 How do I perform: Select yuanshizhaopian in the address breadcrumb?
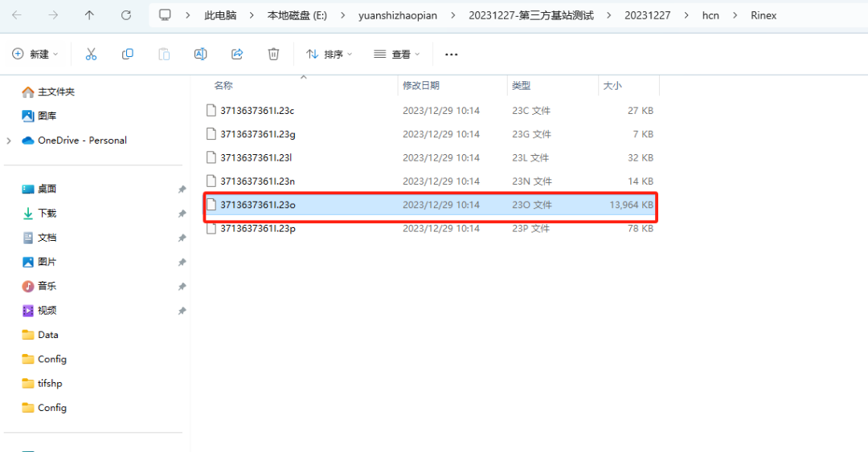point(398,15)
